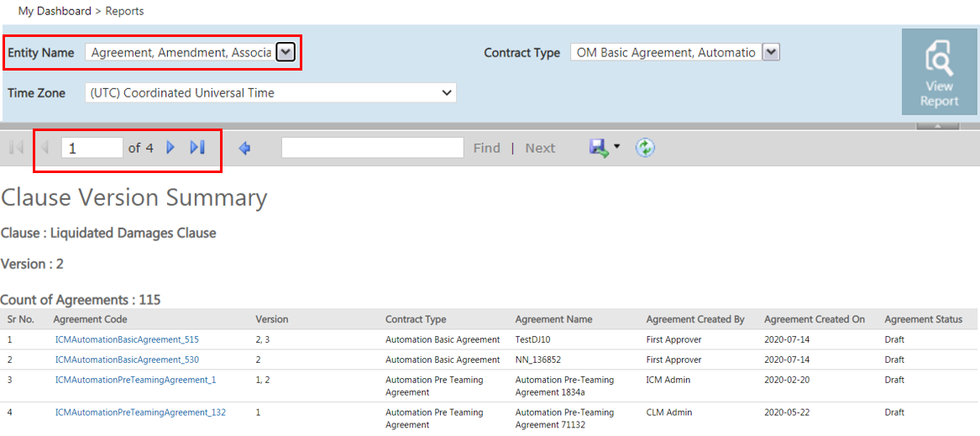Click the Find text search box
The image size is (980, 436).
pyautogui.click(x=373, y=148)
